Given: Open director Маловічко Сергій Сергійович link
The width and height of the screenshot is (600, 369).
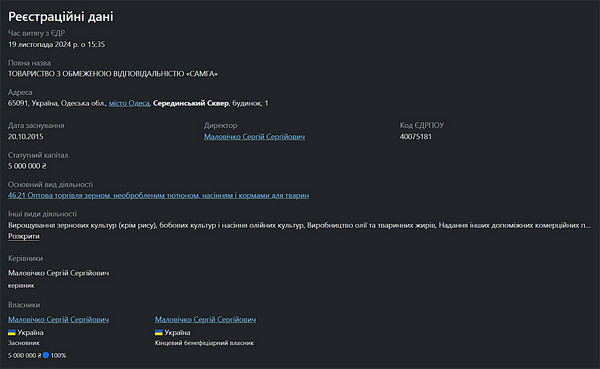Looking at the screenshot, I should coord(254,137).
